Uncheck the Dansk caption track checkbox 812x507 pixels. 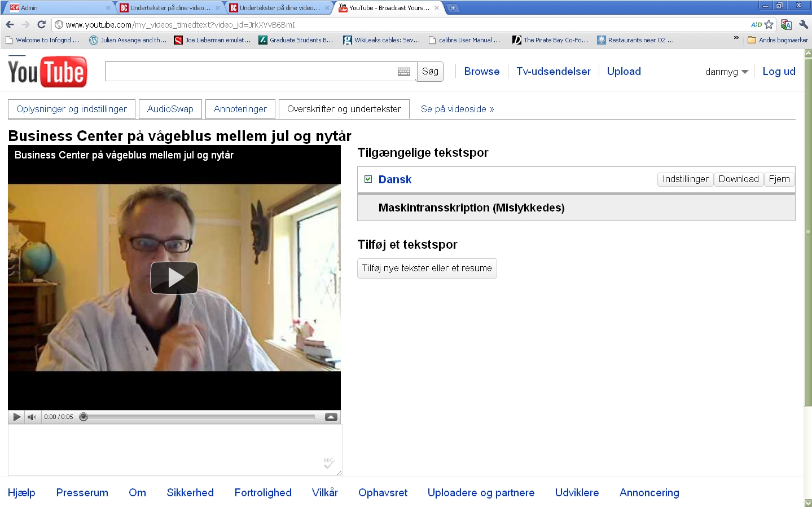(x=368, y=179)
